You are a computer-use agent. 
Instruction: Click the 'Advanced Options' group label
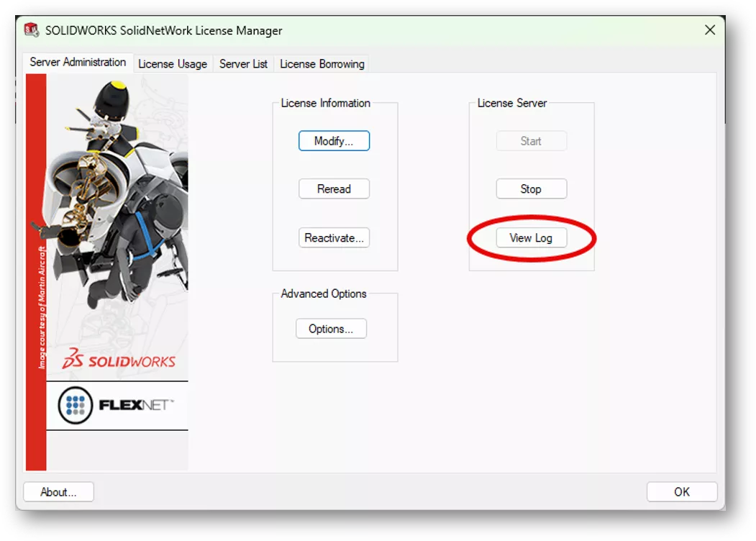[324, 294]
